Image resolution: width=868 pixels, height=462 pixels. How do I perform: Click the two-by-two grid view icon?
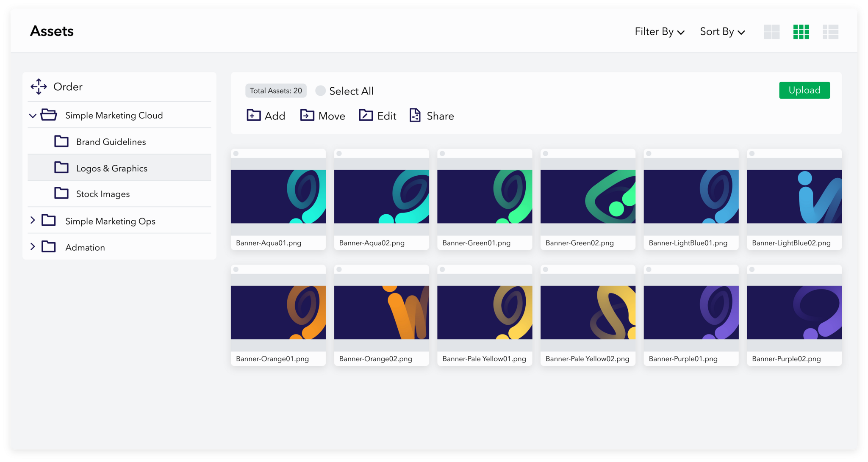coord(772,31)
